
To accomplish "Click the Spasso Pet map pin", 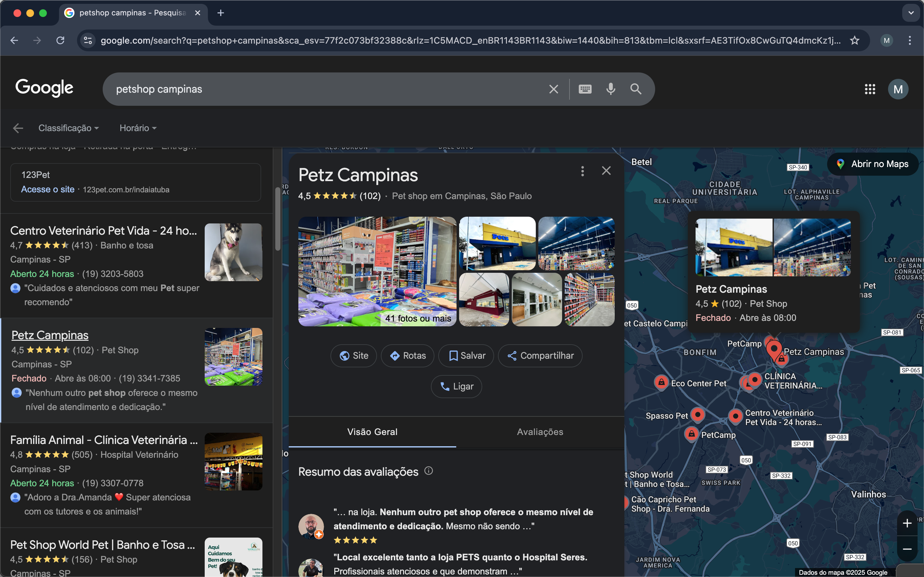I will coord(697,414).
